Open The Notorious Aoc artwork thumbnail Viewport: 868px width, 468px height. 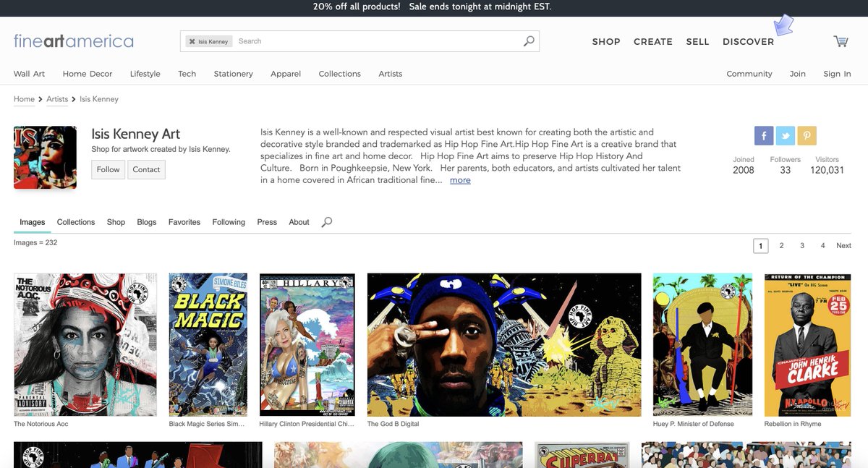coord(85,344)
